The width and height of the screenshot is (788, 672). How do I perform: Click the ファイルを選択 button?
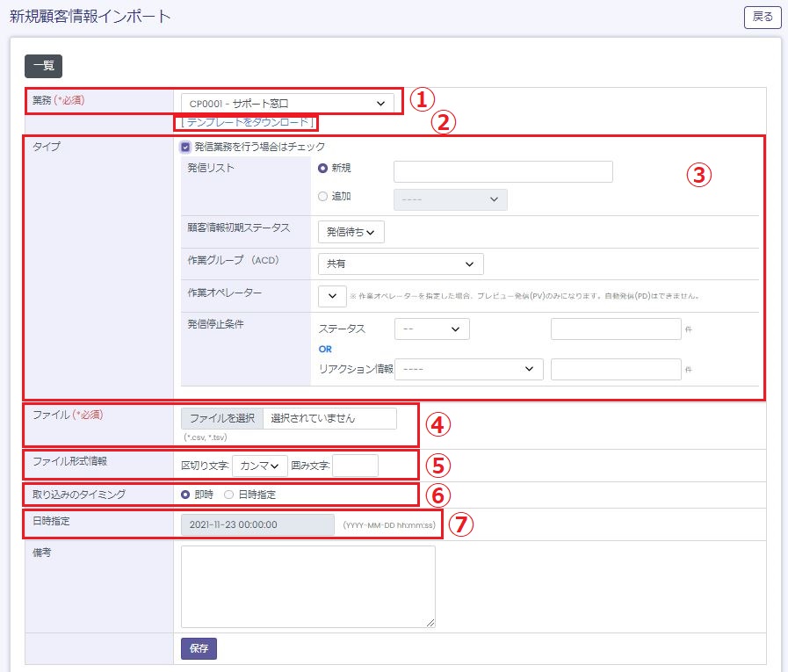tap(221, 418)
